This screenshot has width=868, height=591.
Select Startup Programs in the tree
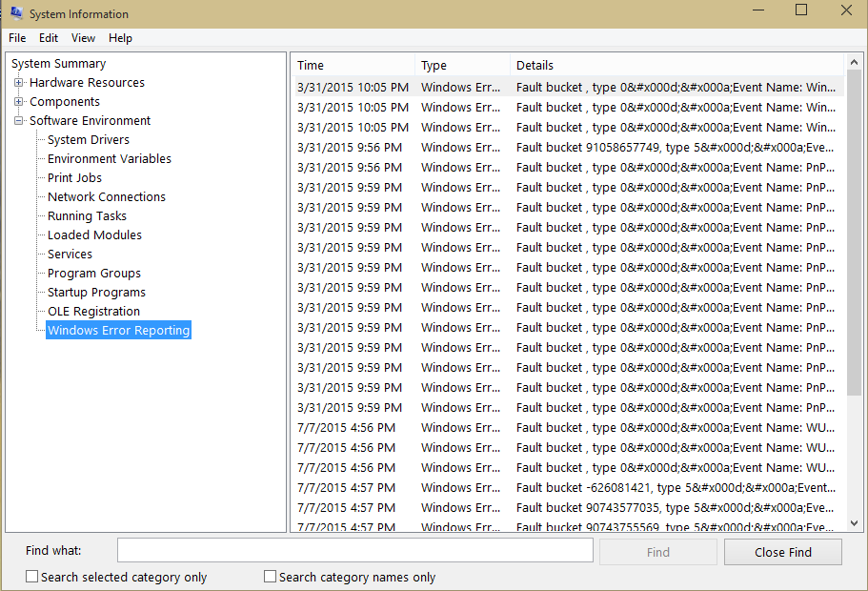click(x=96, y=292)
